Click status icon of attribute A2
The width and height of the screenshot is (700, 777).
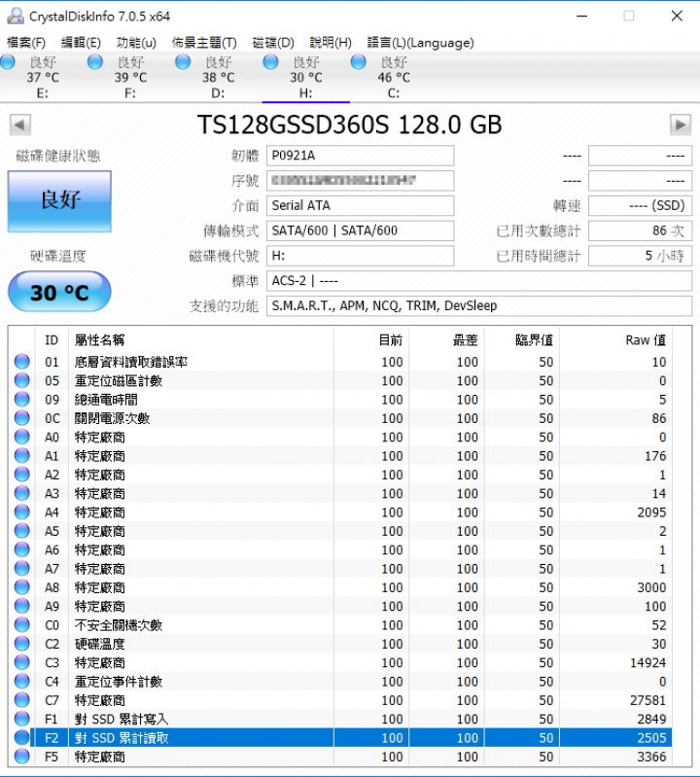click(21, 475)
